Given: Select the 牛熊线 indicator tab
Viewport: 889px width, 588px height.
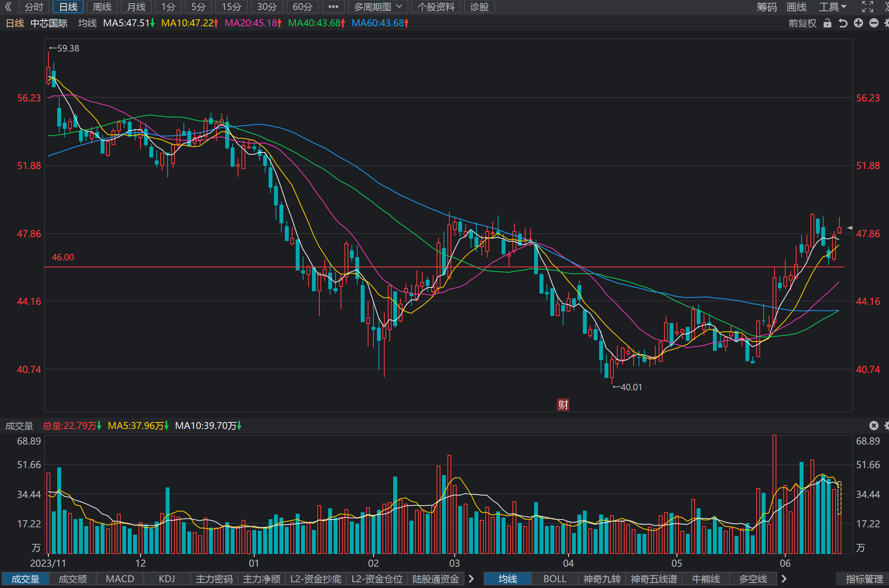Looking at the screenshot, I should coord(706,579).
